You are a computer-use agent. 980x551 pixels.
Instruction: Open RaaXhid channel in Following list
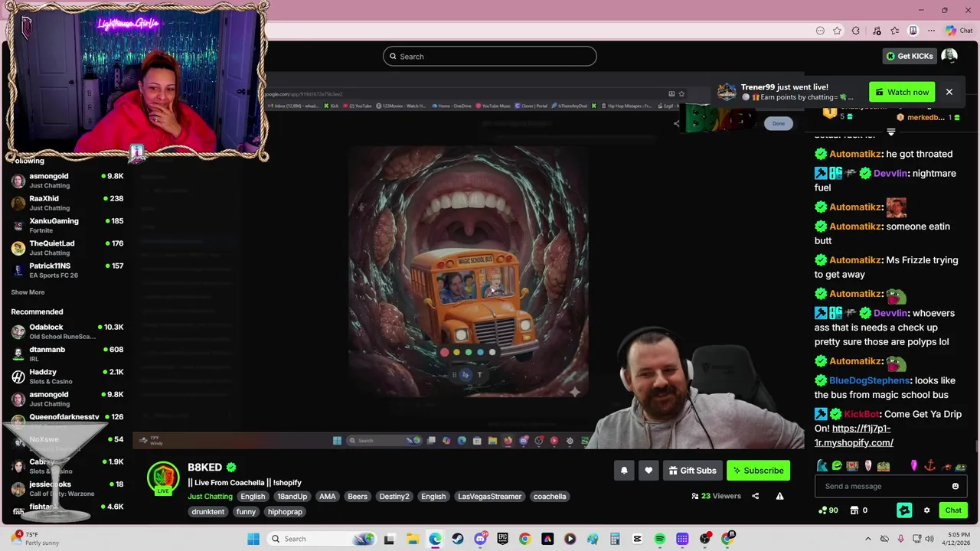(x=67, y=203)
